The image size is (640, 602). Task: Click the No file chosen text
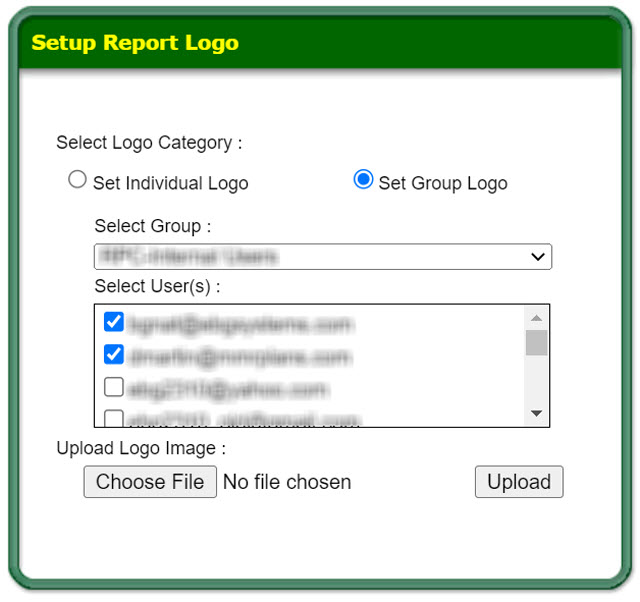pyautogui.click(x=287, y=482)
